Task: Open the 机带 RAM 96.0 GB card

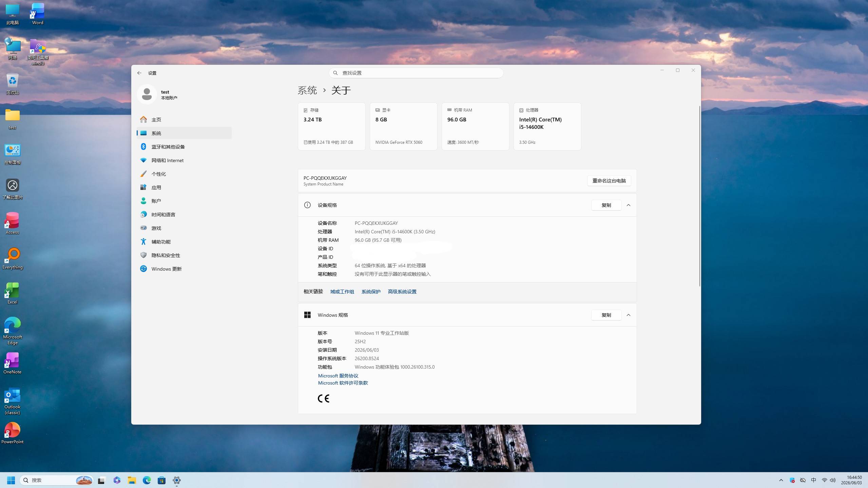Action: pos(476,126)
